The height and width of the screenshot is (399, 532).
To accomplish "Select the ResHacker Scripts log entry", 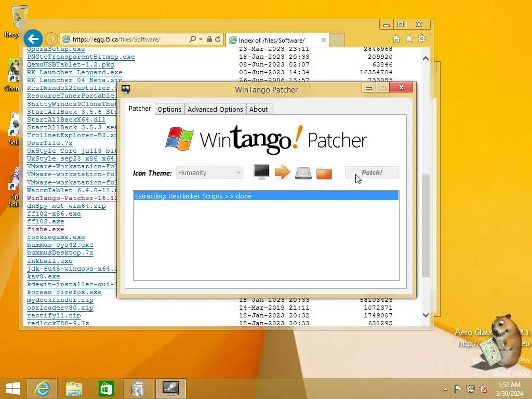I will [x=266, y=196].
